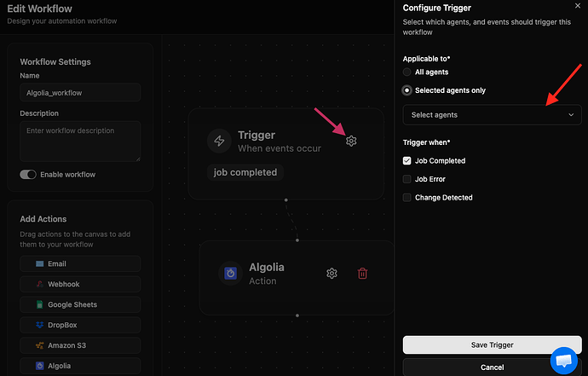
Task: Open the Select agents dropdown
Action: click(492, 115)
